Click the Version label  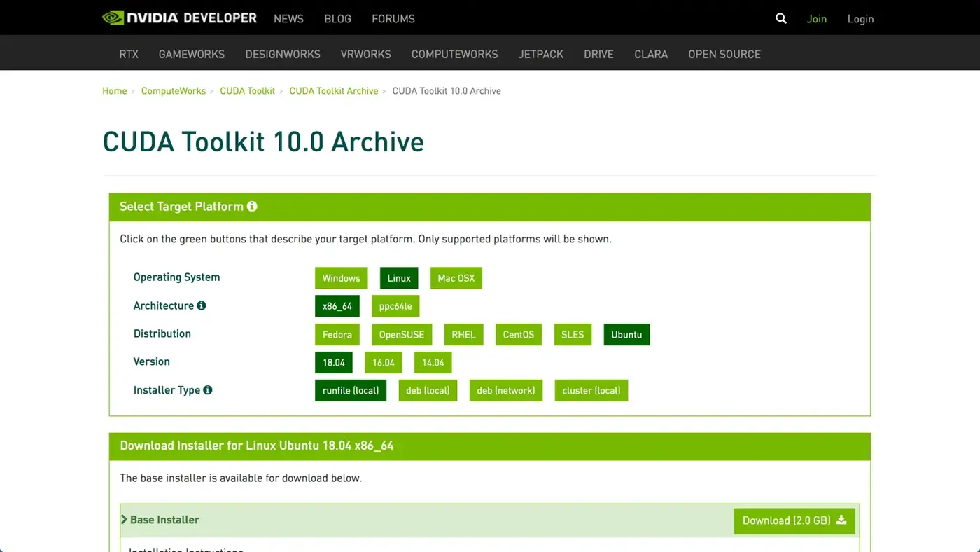point(152,361)
